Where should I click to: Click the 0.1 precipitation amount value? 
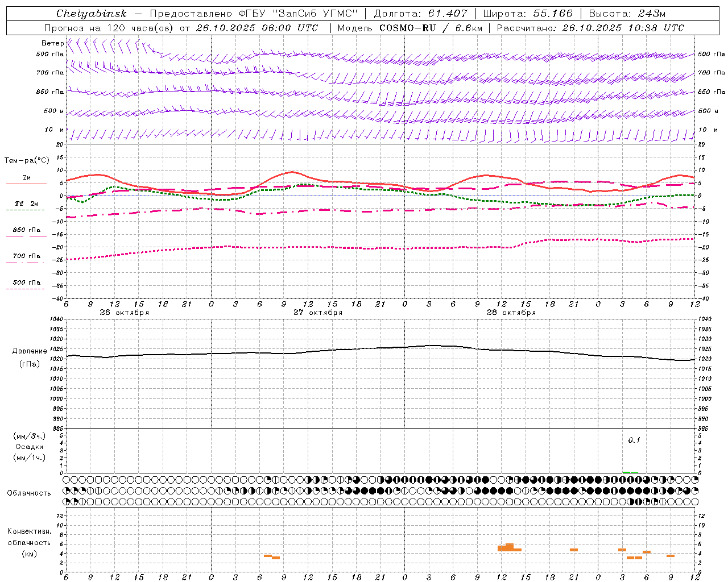[634, 440]
